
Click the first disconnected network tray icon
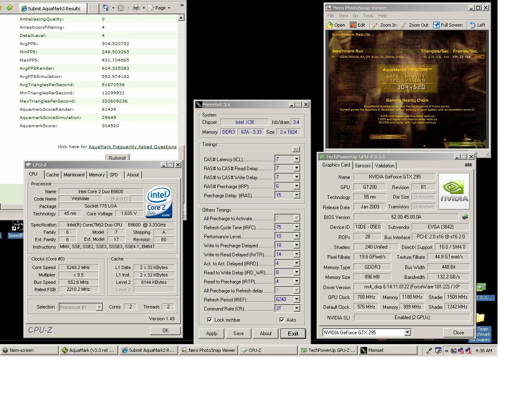[x=461, y=351]
